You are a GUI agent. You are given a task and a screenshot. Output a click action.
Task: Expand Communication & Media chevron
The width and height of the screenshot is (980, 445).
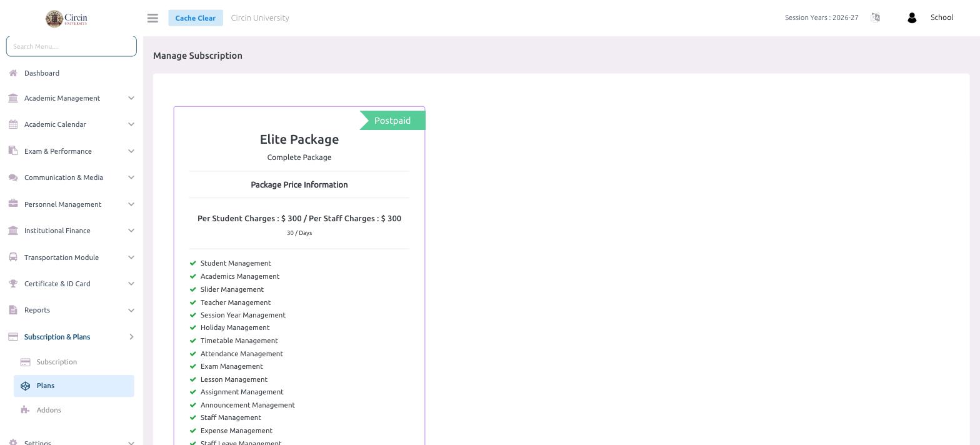(x=131, y=177)
